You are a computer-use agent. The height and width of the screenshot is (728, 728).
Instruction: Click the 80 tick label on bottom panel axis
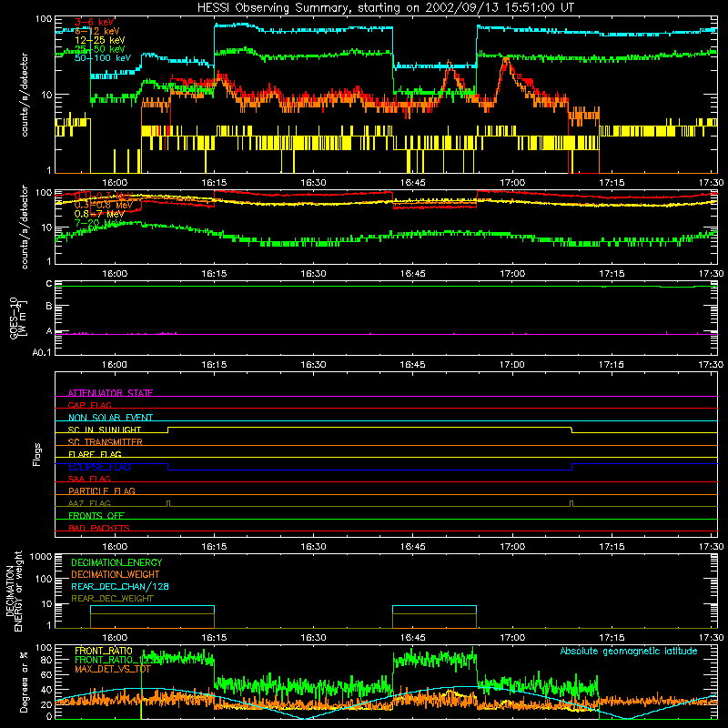click(46, 659)
